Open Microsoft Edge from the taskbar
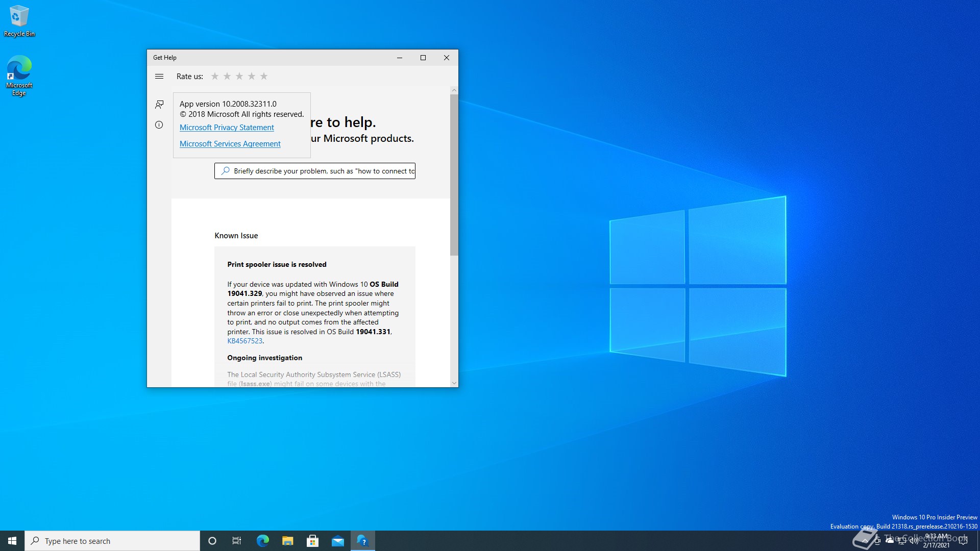Viewport: 980px width, 551px height. [x=262, y=541]
